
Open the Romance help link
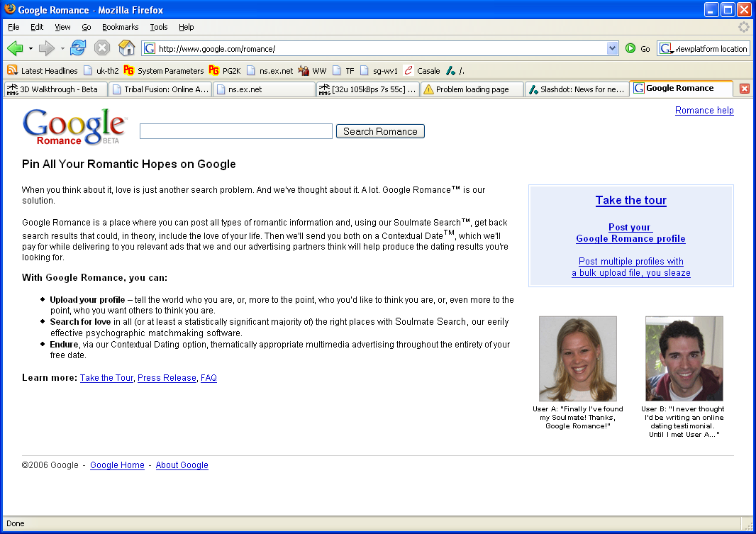click(704, 111)
